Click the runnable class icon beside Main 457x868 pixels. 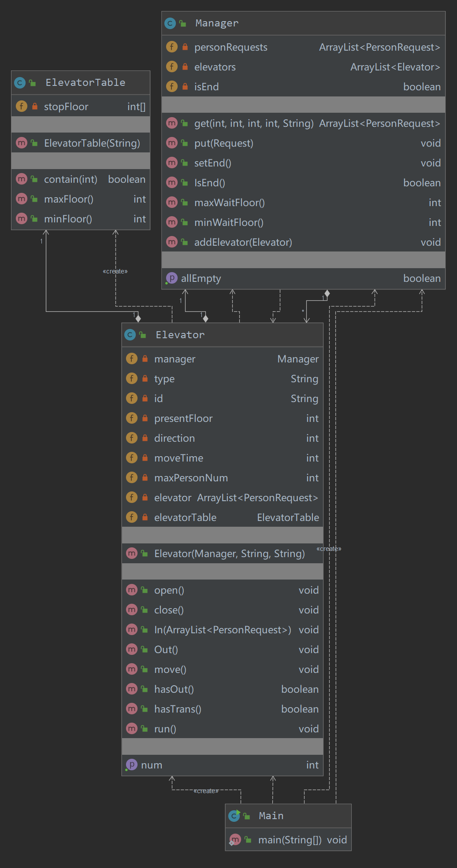tap(234, 816)
